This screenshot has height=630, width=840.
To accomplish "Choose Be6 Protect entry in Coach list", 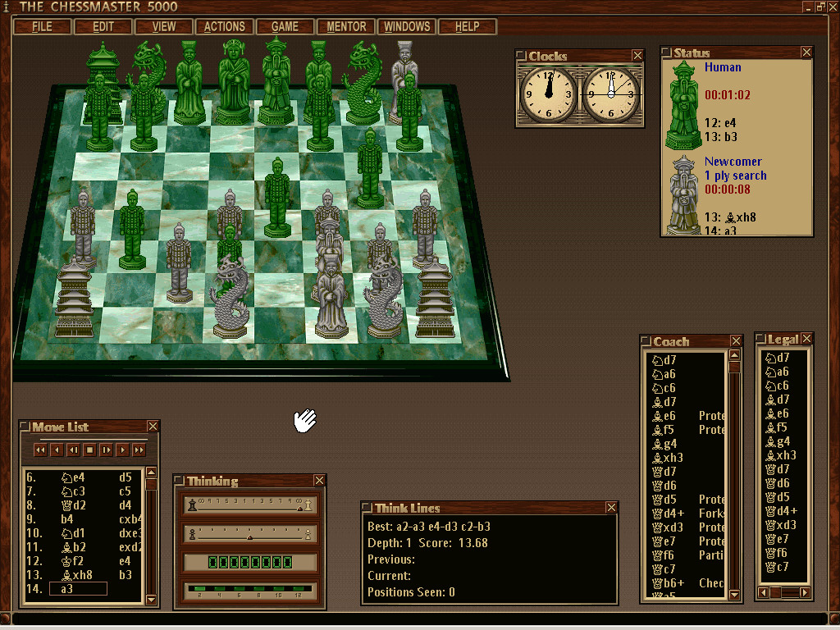I will [688, 416].
